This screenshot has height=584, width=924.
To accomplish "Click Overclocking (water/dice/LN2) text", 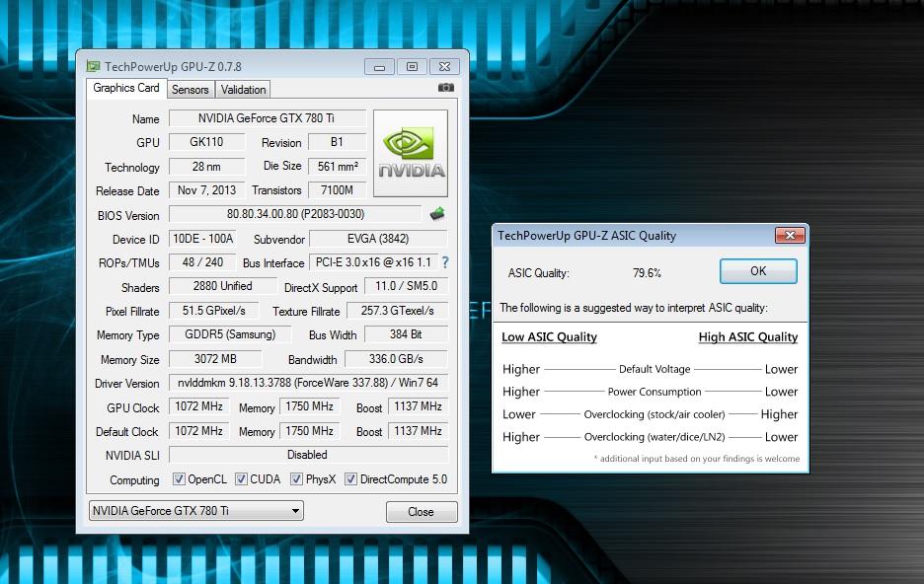I will pos(654,437).
